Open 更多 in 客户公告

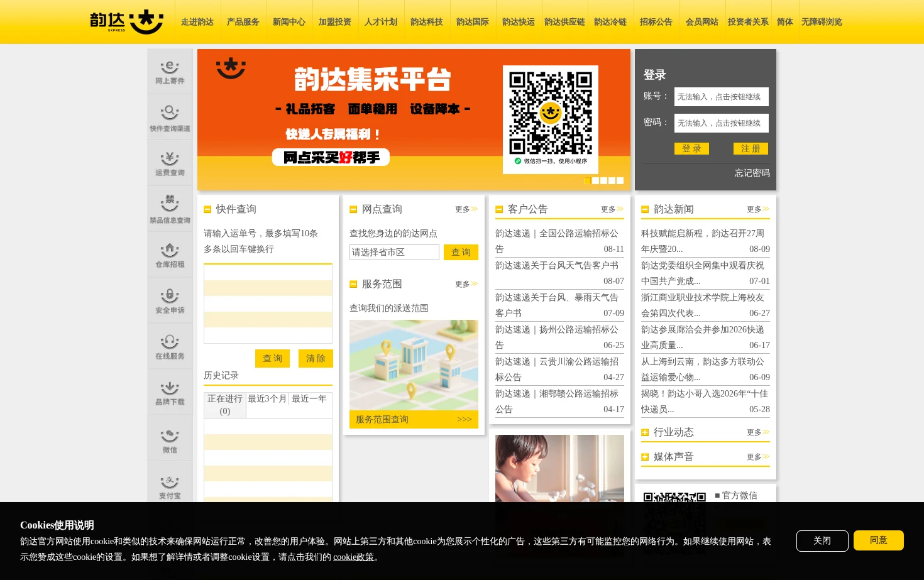(612, 209)
